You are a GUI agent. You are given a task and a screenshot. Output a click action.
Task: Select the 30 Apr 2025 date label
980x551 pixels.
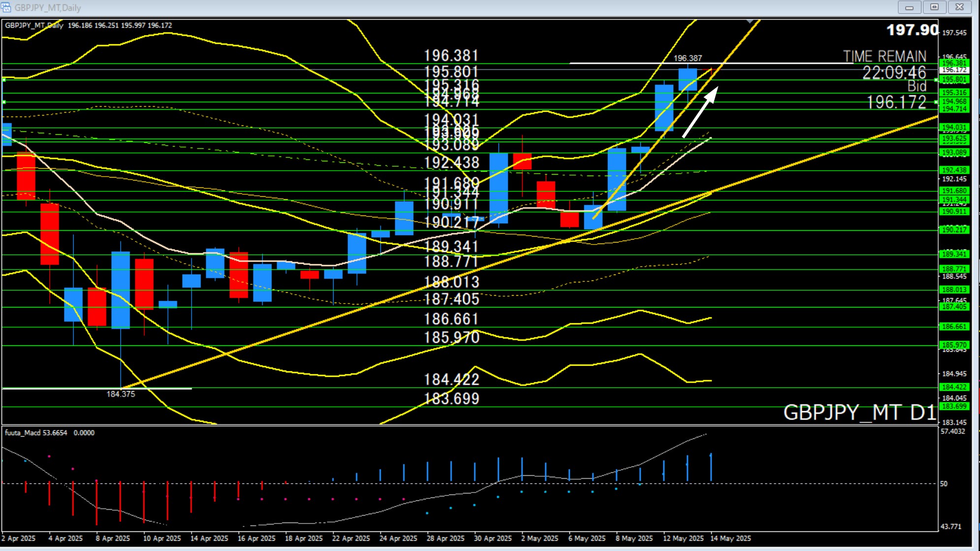coord(493,538)
